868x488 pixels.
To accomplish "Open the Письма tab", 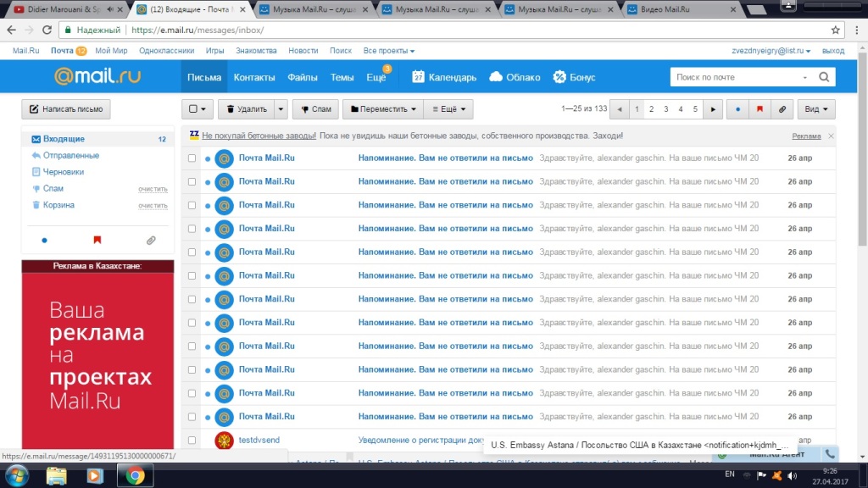I will [203, 77].
